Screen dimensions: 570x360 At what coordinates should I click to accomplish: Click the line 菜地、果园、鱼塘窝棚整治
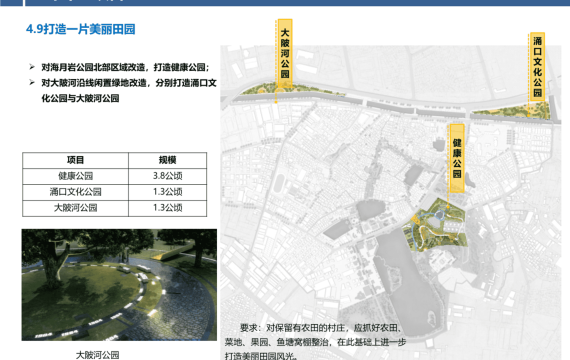[315, 342]
